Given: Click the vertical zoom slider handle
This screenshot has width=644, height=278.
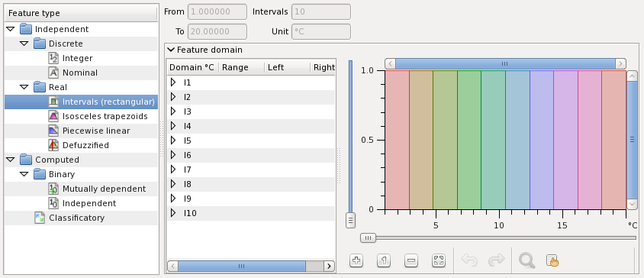Looking at the screenshot, I should click(350, 220).
